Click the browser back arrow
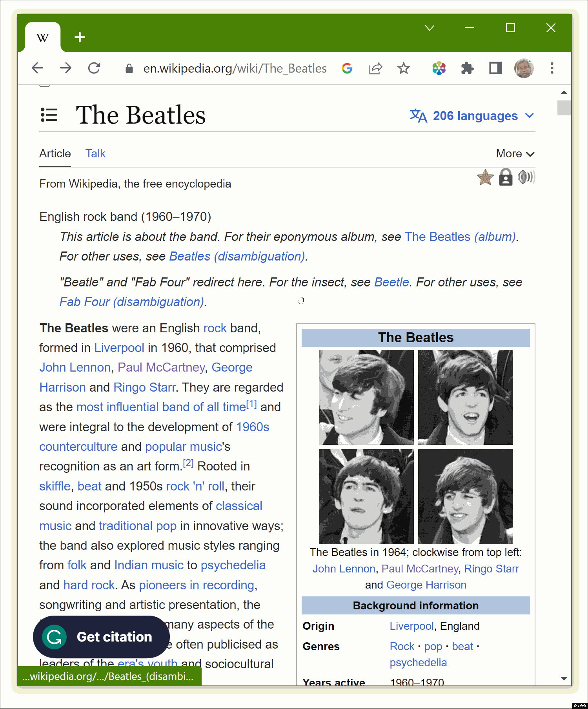The image size is (588, 709). (x=37, y=68)
